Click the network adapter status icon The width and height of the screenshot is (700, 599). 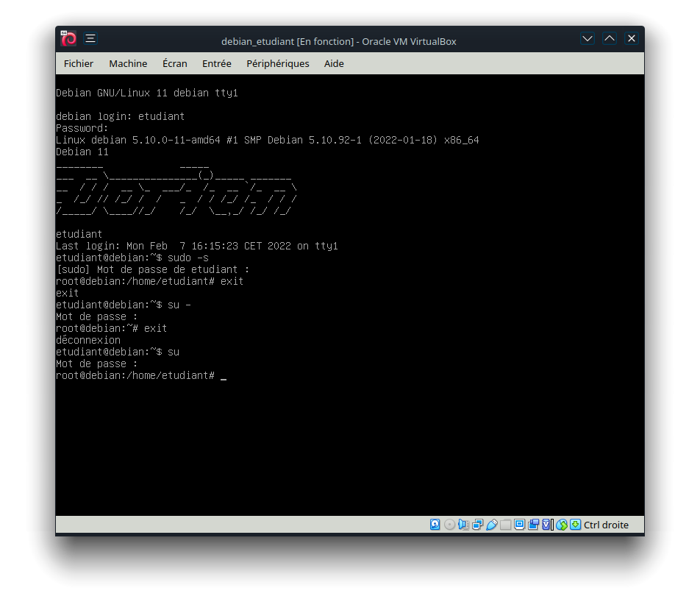click(477, 525)
